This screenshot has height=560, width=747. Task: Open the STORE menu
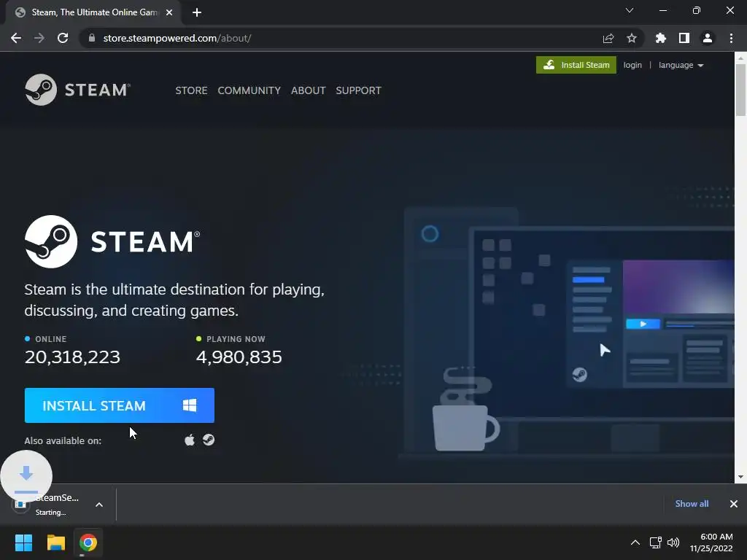tap(191, 90)
